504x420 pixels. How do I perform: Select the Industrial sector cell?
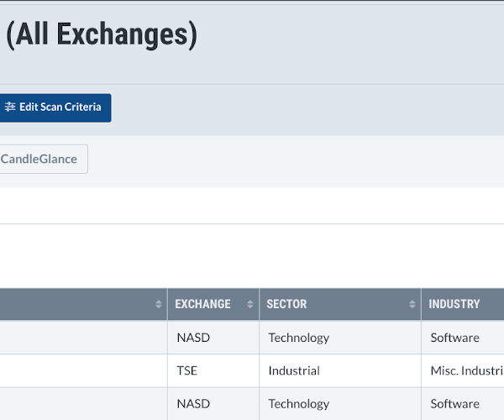[x=340, y=370]
